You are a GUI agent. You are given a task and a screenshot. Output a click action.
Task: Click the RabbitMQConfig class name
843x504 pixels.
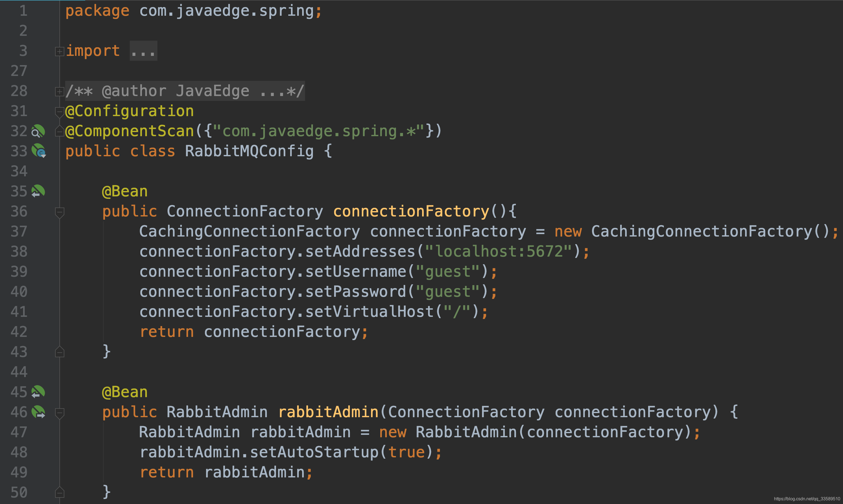click(249, 151)
